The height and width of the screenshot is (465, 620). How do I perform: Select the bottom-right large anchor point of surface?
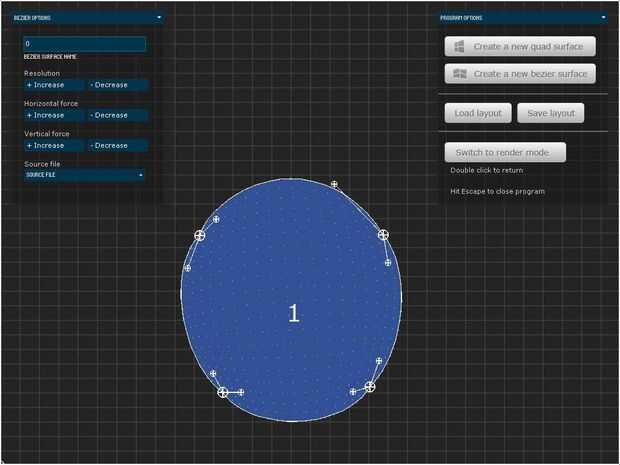[370, 387]
